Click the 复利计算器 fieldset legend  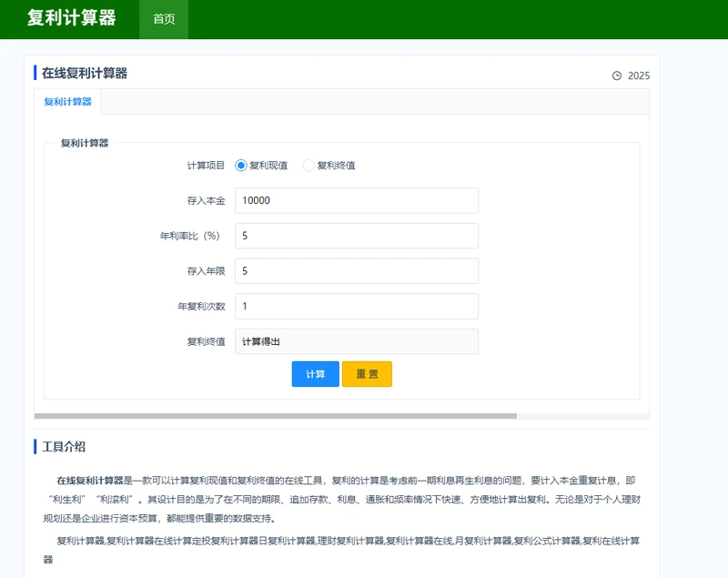tap(85, 143)
